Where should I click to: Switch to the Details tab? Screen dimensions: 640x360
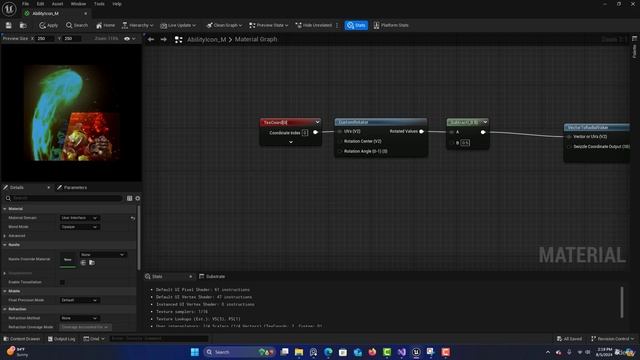point(16,187)
